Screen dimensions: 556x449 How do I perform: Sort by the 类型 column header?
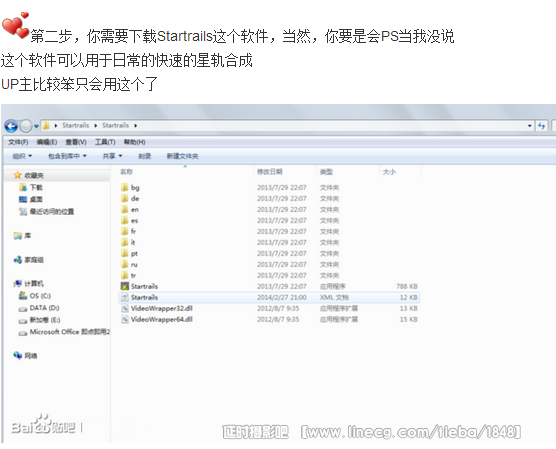[x=326, y=172]
